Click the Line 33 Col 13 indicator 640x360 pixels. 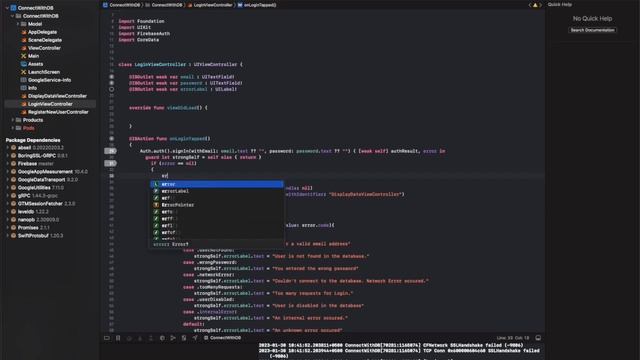tap(513, 338)
